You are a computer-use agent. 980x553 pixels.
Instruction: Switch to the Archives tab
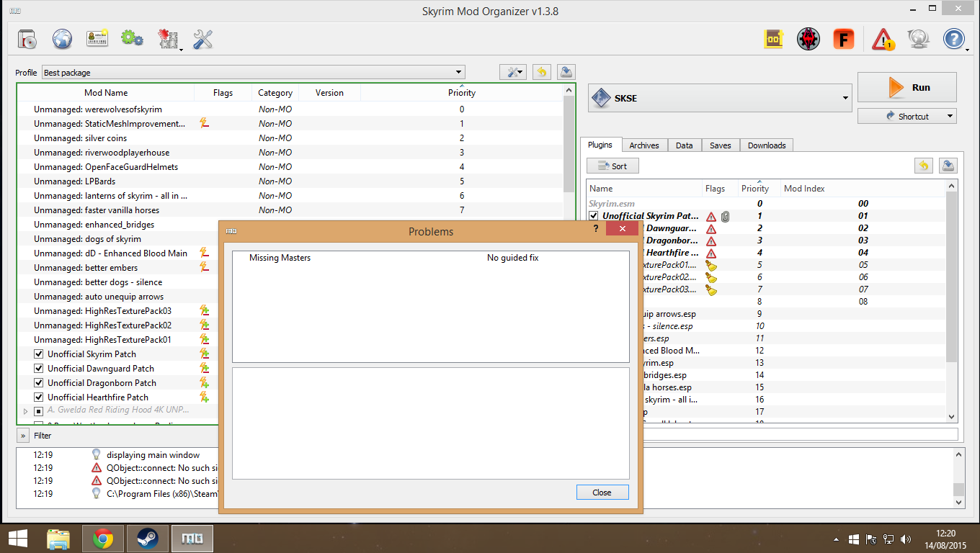643,145
